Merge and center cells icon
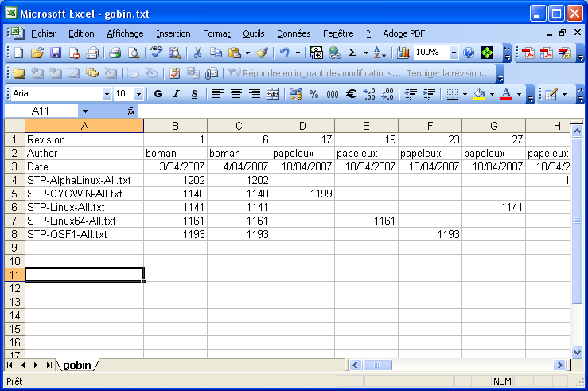 coord(273,94)
